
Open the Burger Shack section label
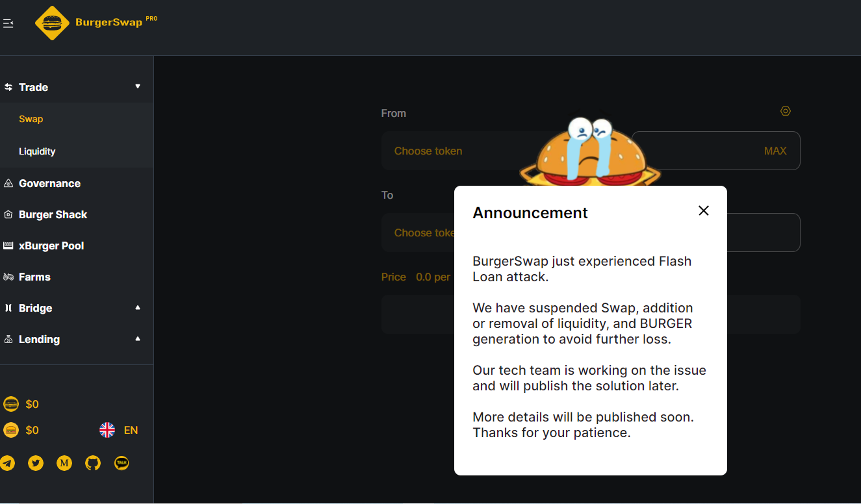coord(53,214)
